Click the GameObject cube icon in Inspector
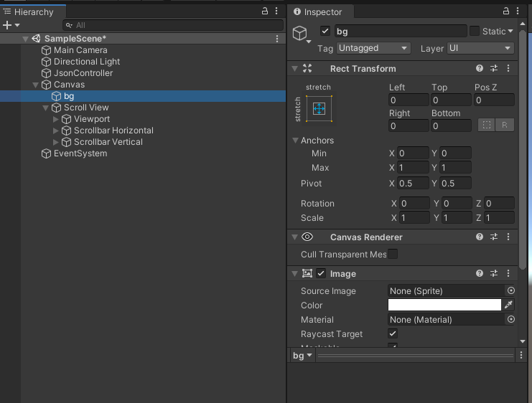The image size is (532, 403). 300,33
